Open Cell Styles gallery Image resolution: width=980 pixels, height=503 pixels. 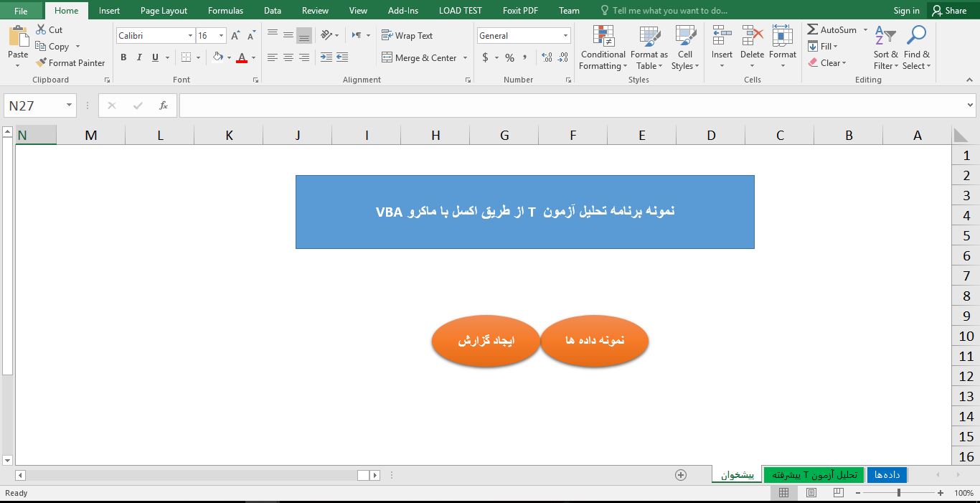tap(685, 48)
